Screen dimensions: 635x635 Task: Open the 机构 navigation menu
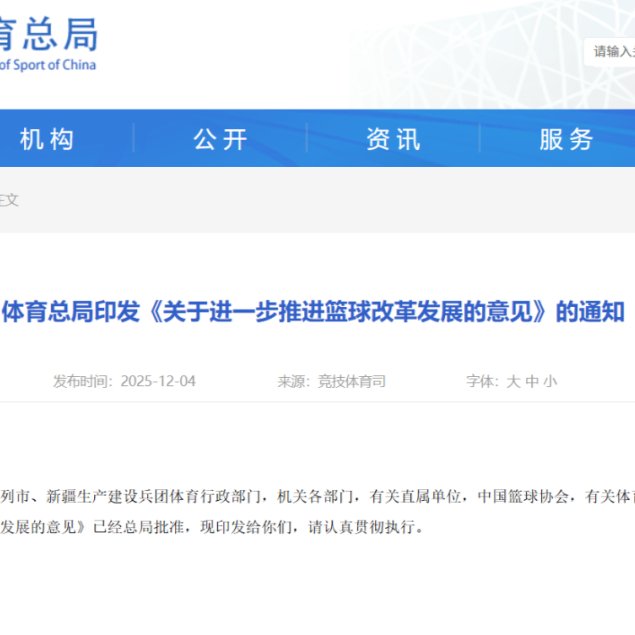point(47,139)
